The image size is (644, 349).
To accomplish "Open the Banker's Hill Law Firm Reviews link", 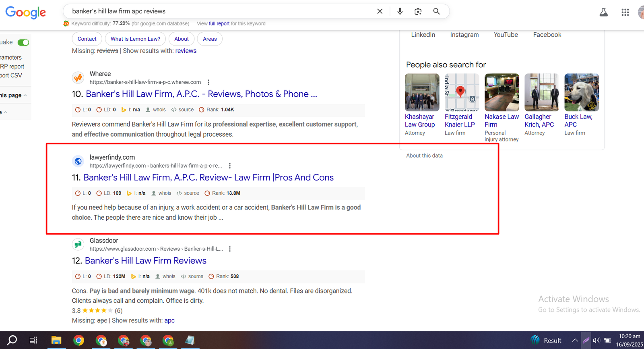I will pos(145,261).
